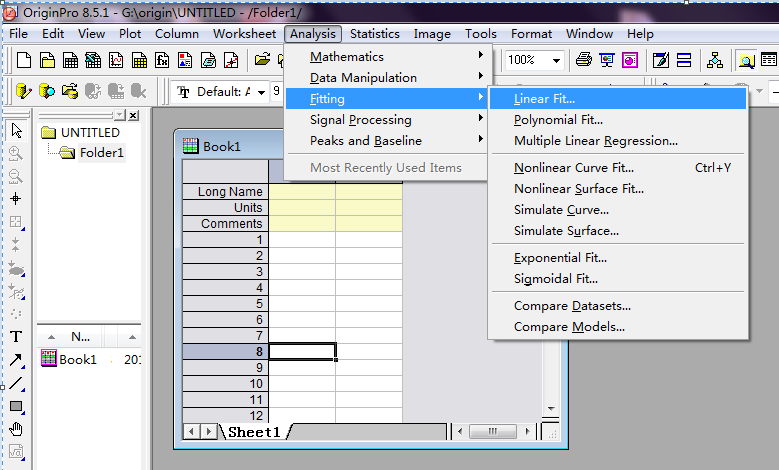Select the Zoom Out magnifier tool
The height and width of the screenshot is (470, 779).
16,176
